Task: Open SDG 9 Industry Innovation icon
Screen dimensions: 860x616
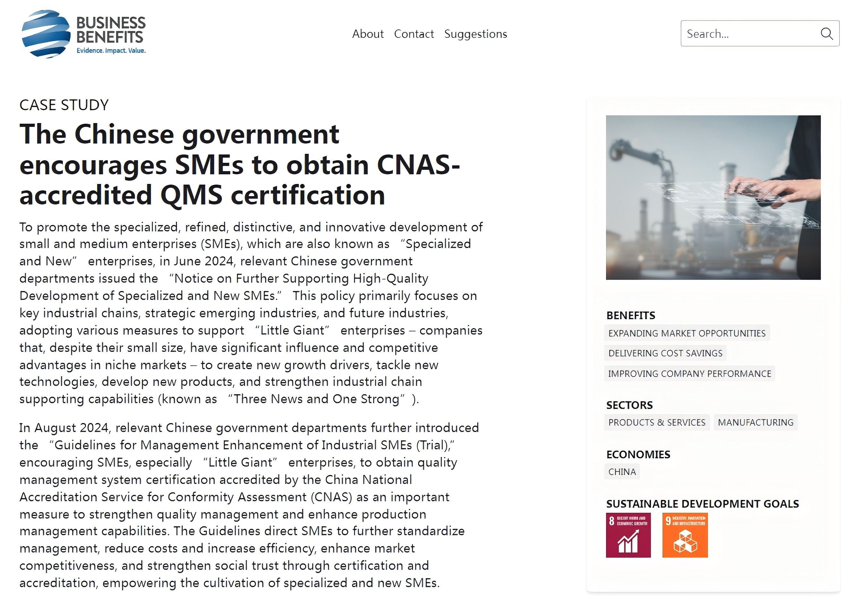Action: (x=685, y=535)
